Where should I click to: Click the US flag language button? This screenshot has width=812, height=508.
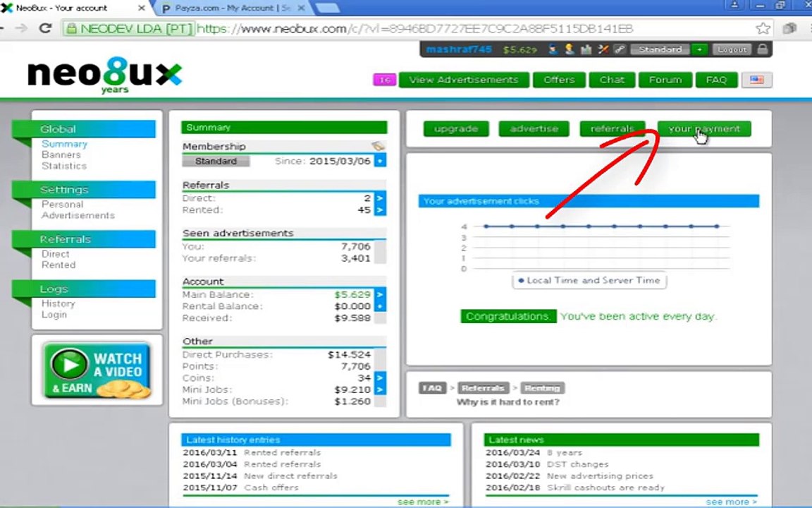756,80
